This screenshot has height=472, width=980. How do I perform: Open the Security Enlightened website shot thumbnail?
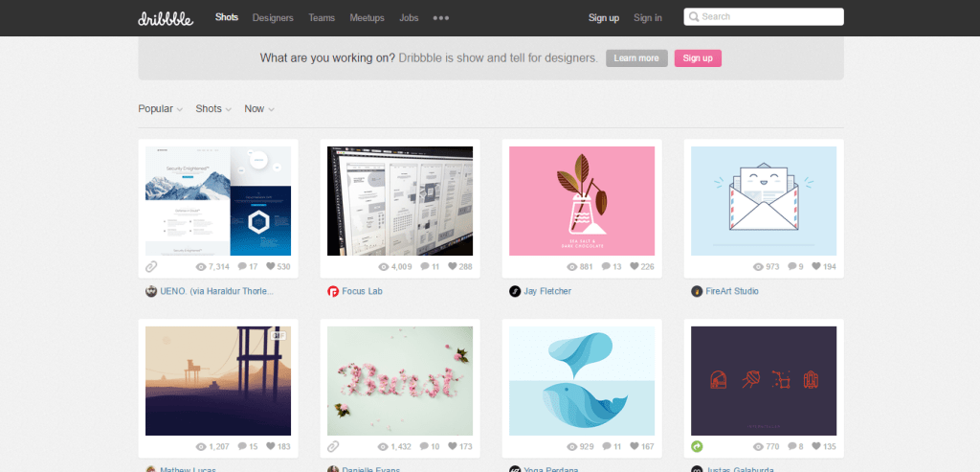(x=218, y=201)
